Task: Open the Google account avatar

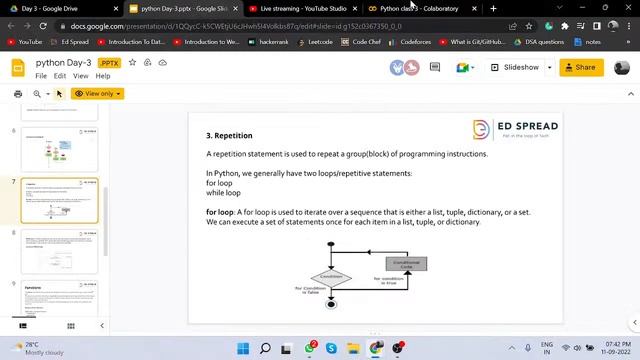Action: [622, 68]
